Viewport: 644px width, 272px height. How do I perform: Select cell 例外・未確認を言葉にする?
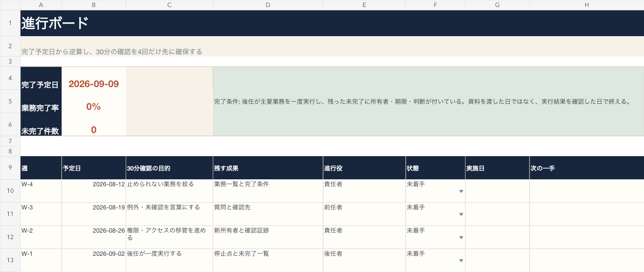(x=170, y=214)
